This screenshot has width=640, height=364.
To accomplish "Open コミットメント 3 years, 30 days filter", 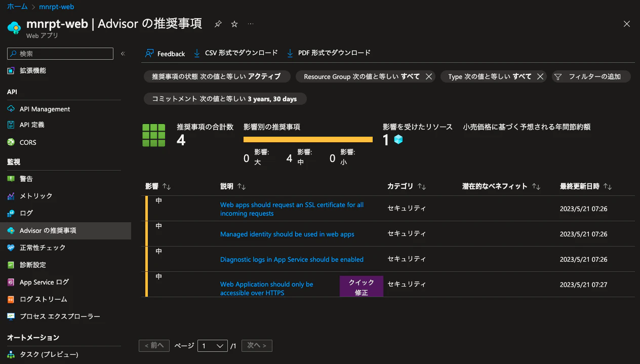I will [225, 99].
